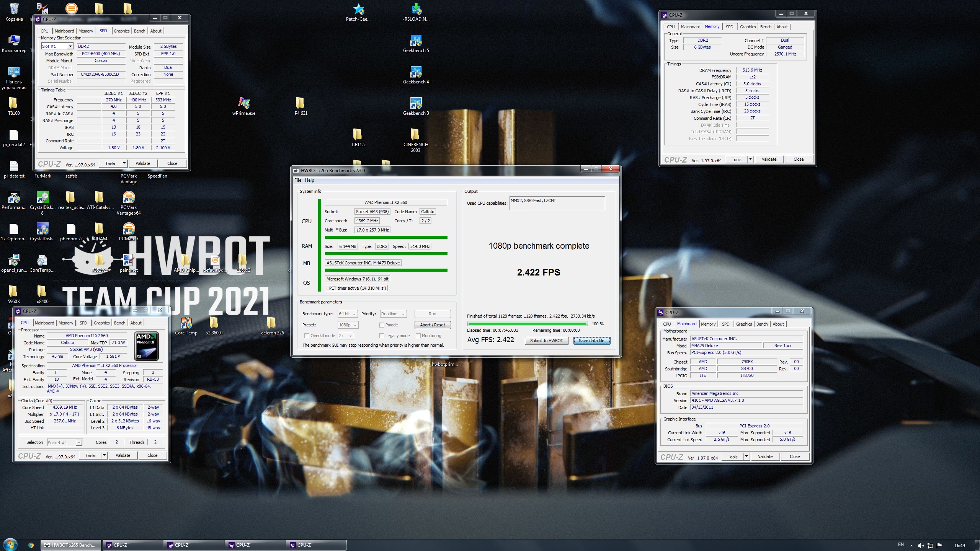Screen dimensions: 980x551
Task: Open the volume speaker tray icon
Action: (x=921, y=545)
